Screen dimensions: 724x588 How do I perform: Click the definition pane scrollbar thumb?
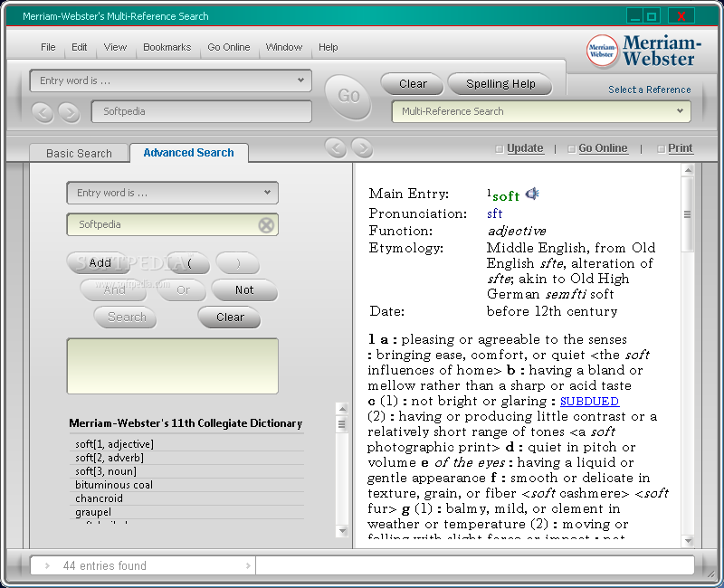click(x=688, y=214)
